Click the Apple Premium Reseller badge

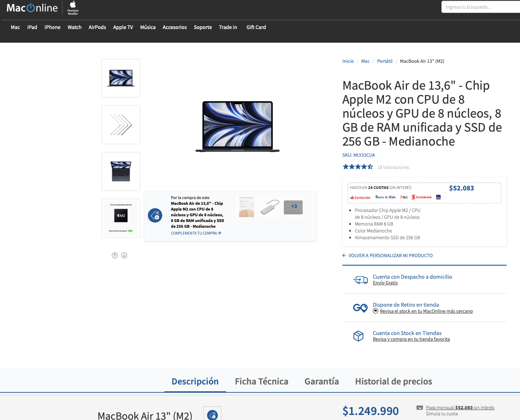pyautogui.click(x=73, y=8)
